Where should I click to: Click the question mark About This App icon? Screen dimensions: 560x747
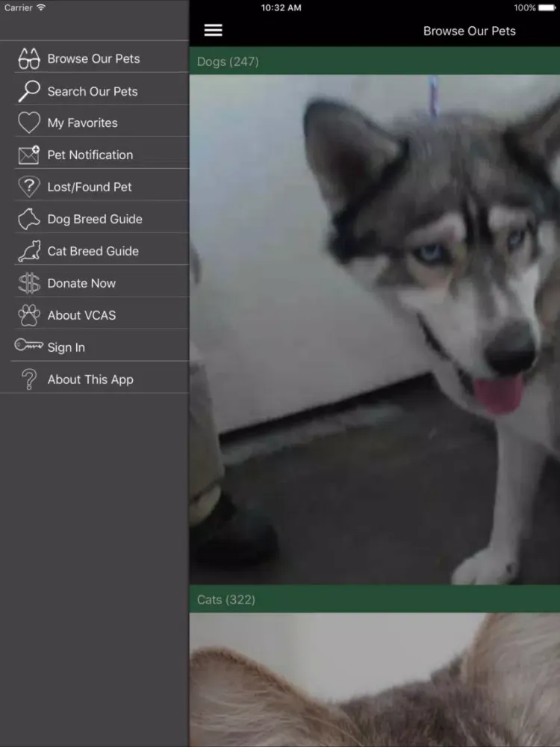[29, 379]
